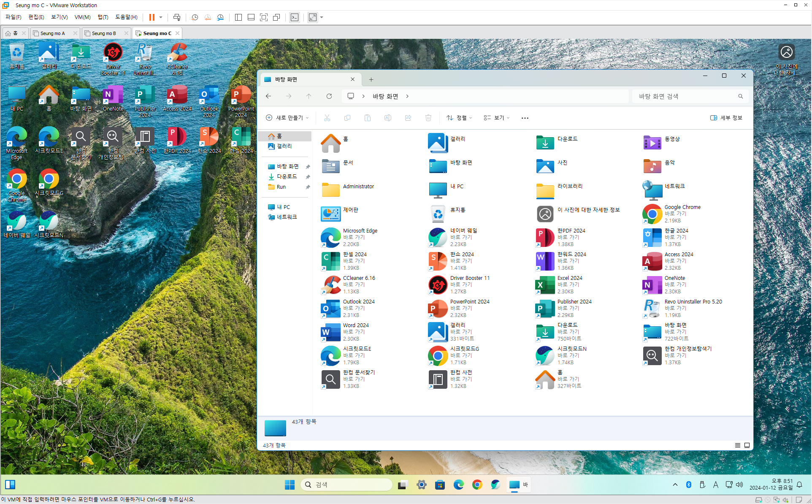Click the 바탕 화면 검색 search field
This screenshot has height=504, width=812.
(686, 96)
